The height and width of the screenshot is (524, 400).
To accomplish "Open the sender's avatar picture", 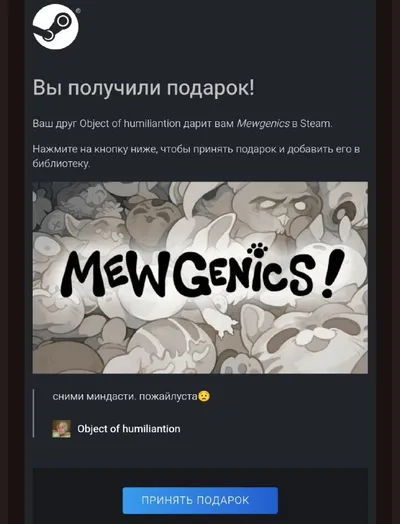I will (61, 429).
